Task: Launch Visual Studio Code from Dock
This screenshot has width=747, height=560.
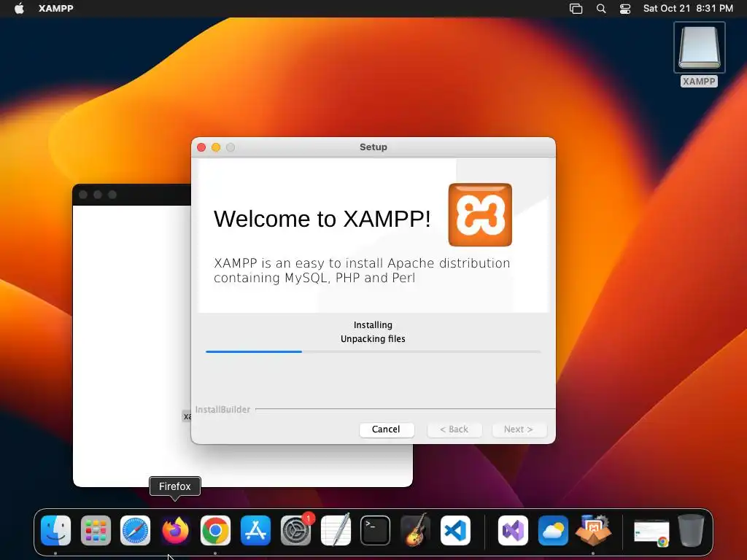Action: point(455,530)
